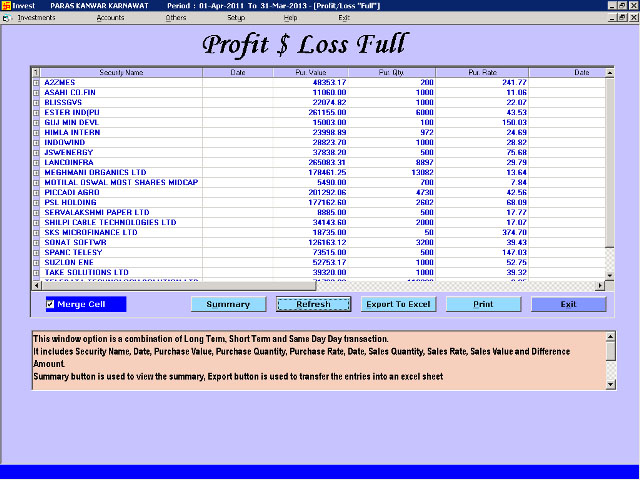Screen dimensions: 640x480
Task: Click plus icon beside PSL HOLDING
Action: pyautogui.click(x=37, y=202)
